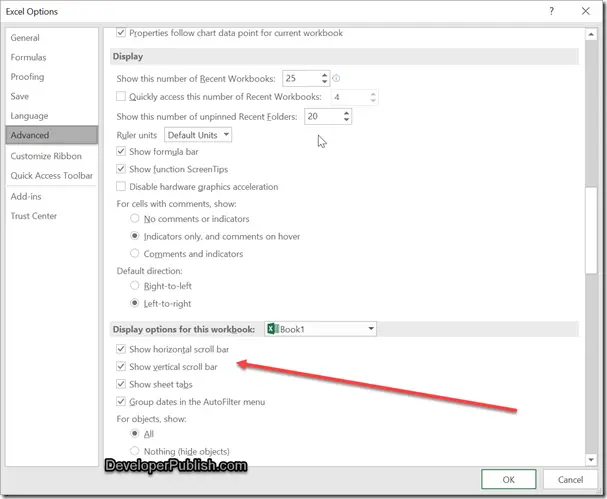Open the Add-ins category
The width and height of the screenshot is (607, 499).
click(x=51, y=196)
